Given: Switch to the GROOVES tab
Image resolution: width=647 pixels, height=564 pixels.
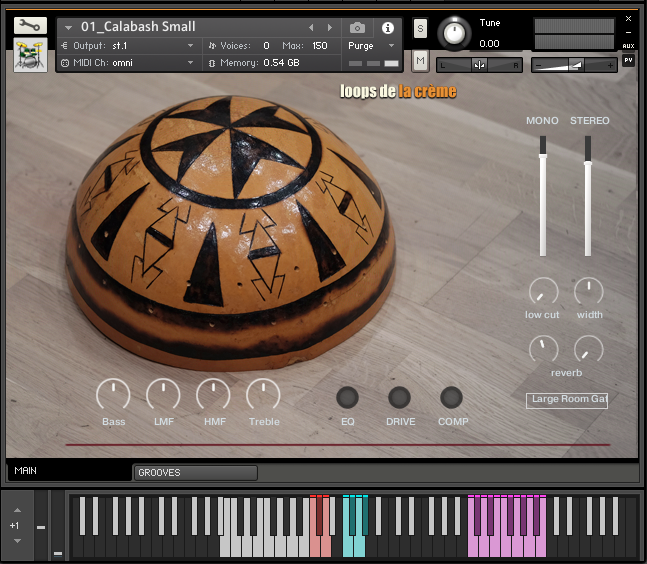Looking at the screenshot, I should pyautogui.click(x=196, y=473).
